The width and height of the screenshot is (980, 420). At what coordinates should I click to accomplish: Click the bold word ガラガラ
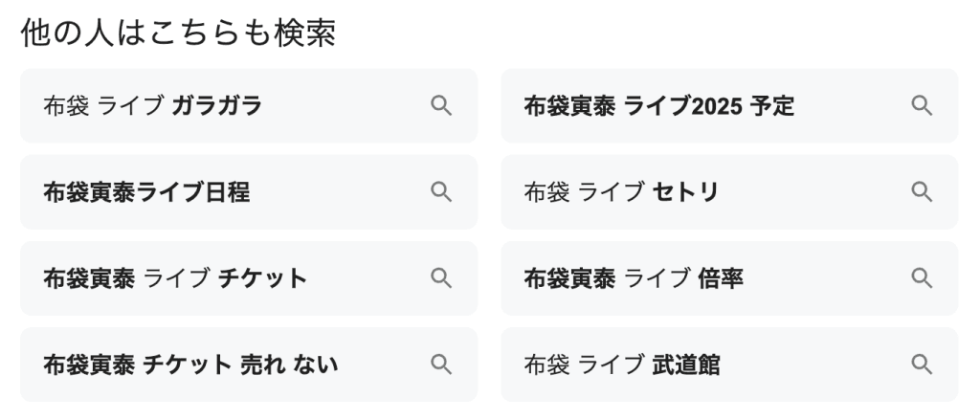coord(217,106)
